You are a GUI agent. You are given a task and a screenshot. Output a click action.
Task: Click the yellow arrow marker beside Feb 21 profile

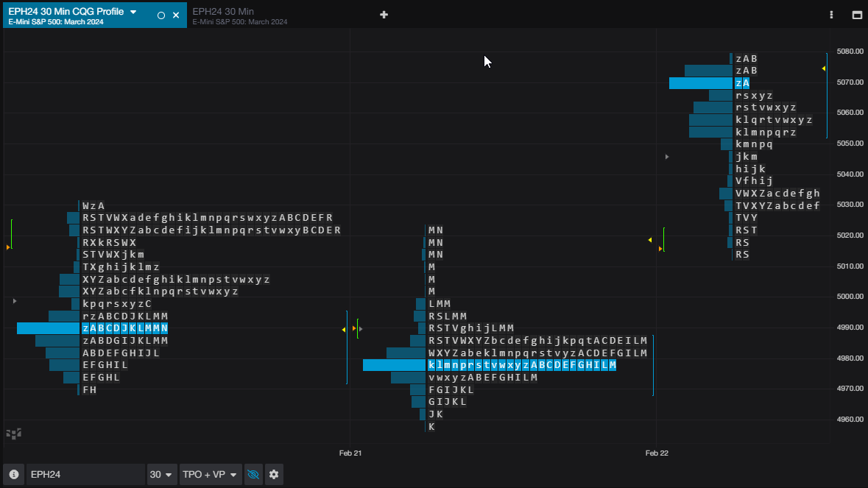[x=343, y=330]
